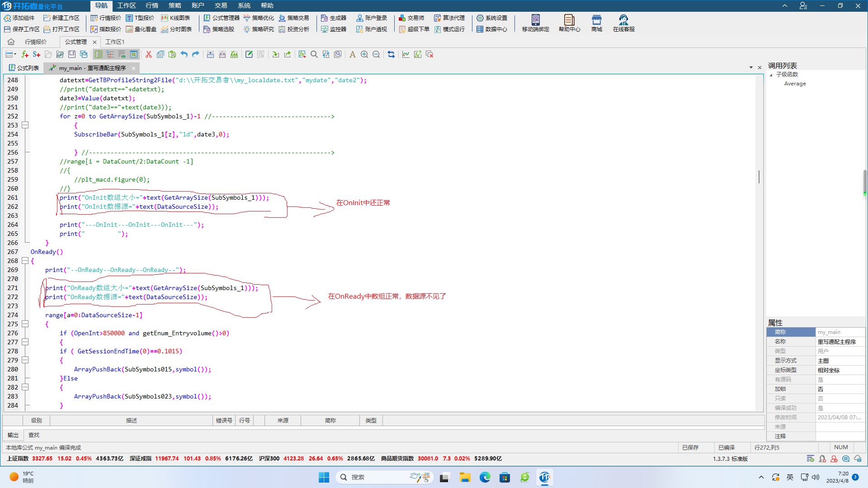Switch to the 行情报价 tab
Image resolution: width=868 pixels, height=488 pixels.
pos(36,42)
